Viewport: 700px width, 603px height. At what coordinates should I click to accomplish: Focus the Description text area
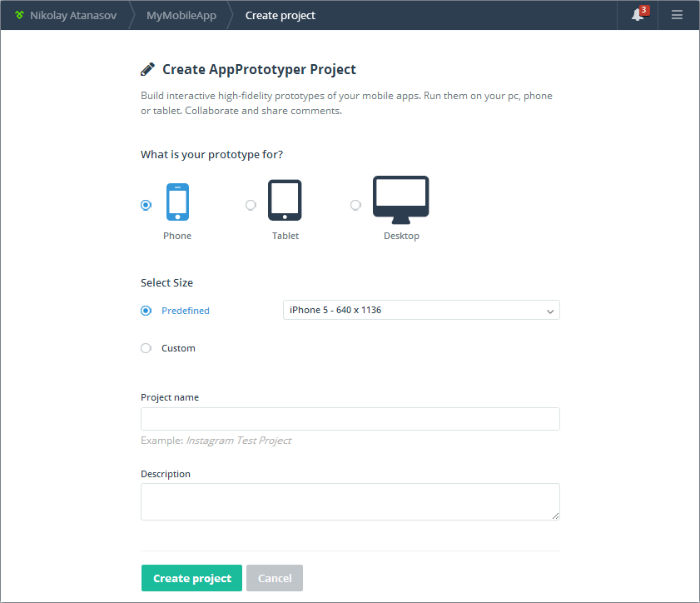coord(350,501)
